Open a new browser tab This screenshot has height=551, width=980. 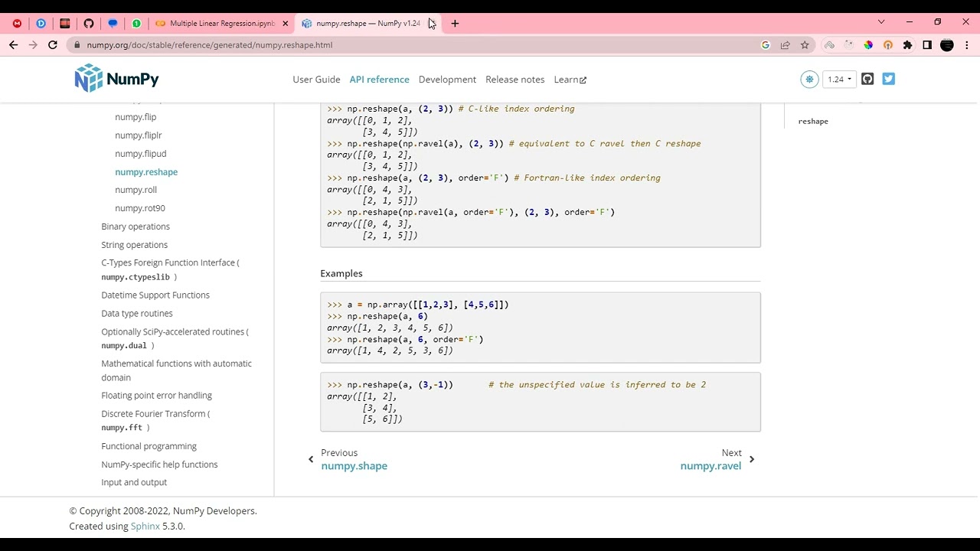(455, 23)
